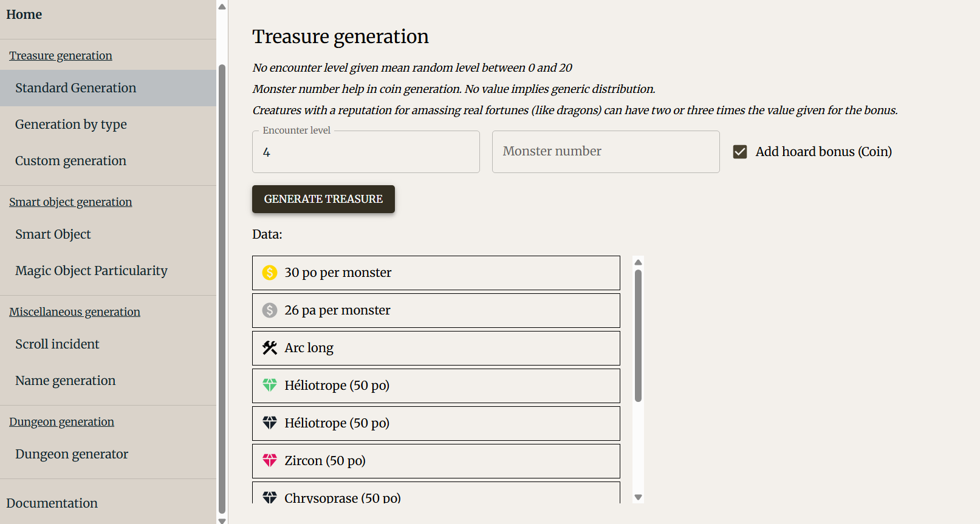
Task: Click the gold coin icon beside '30 po per monster'
Action: point(269,273)
